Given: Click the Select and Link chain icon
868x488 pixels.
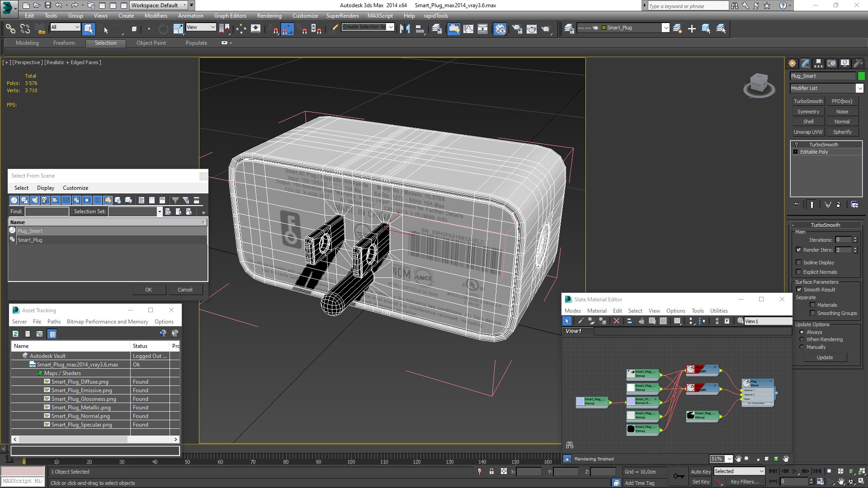Looking at the screenshot, I should pyautogui.click(x=10, y=29).
